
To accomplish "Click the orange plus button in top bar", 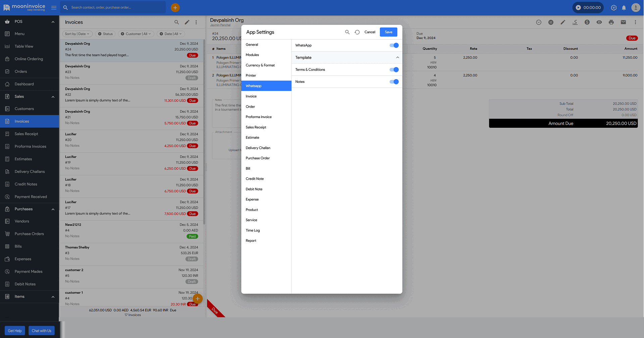I will [175, 7].
